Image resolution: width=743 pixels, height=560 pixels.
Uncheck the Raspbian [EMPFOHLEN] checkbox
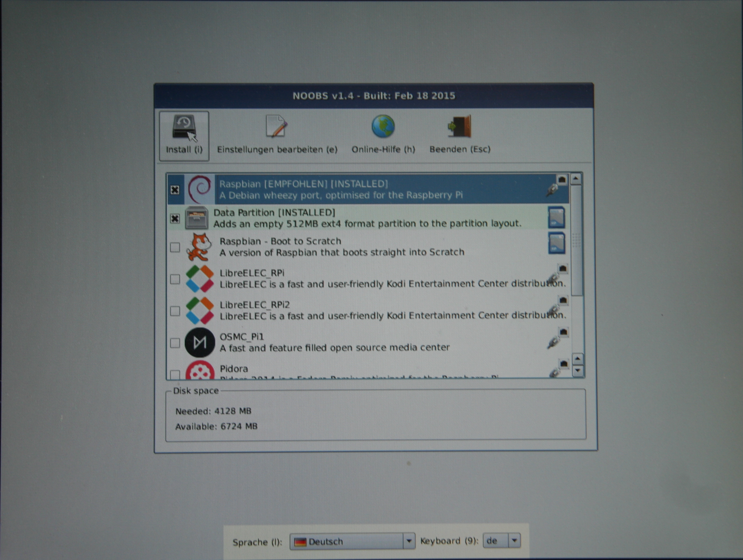175,190
